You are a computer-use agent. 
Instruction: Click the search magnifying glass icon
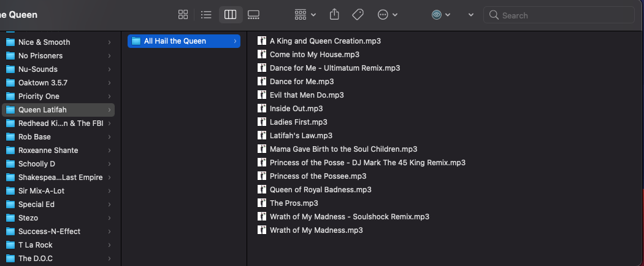click(x=494, y=15)
